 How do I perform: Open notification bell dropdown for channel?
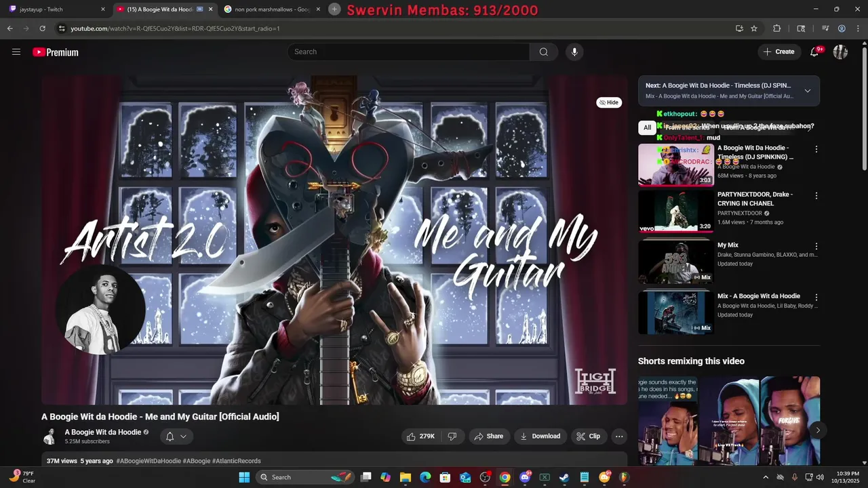[x=176, y=436]
